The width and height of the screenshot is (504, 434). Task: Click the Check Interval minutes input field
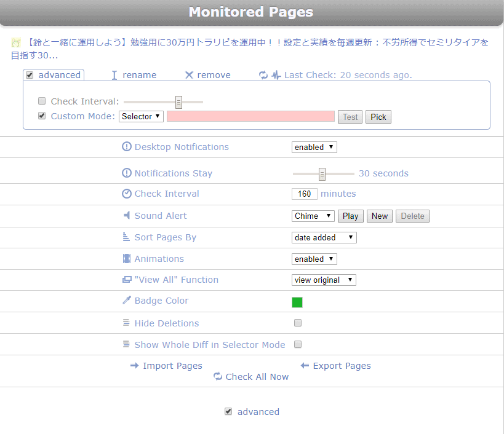click(x=304, y=194)
